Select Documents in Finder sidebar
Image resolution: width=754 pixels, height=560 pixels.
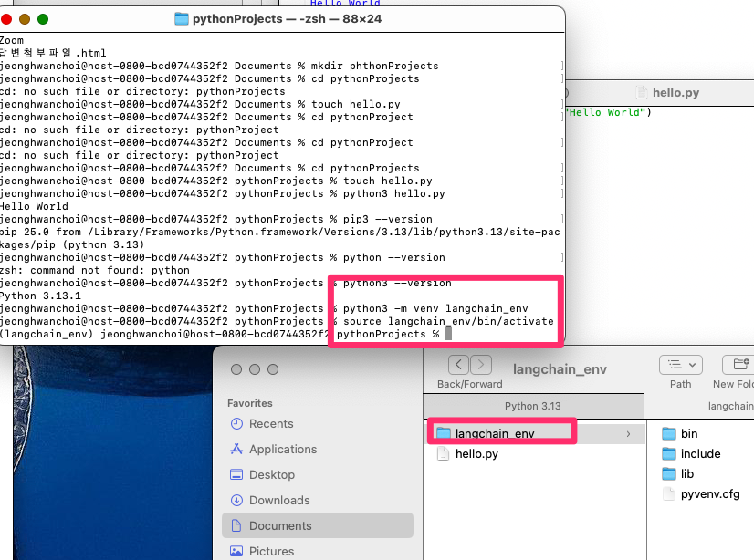tap(318, 525)
